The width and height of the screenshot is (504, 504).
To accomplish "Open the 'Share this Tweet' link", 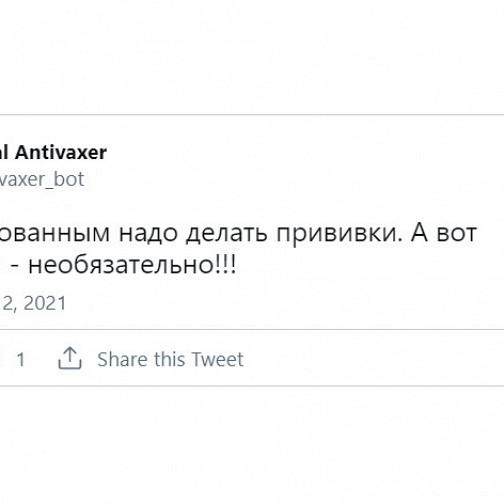I will pos(170,359).
